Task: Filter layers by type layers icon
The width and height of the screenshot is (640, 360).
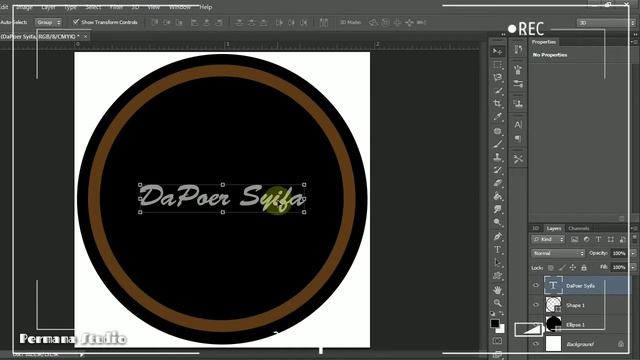Action: point(598,240)
